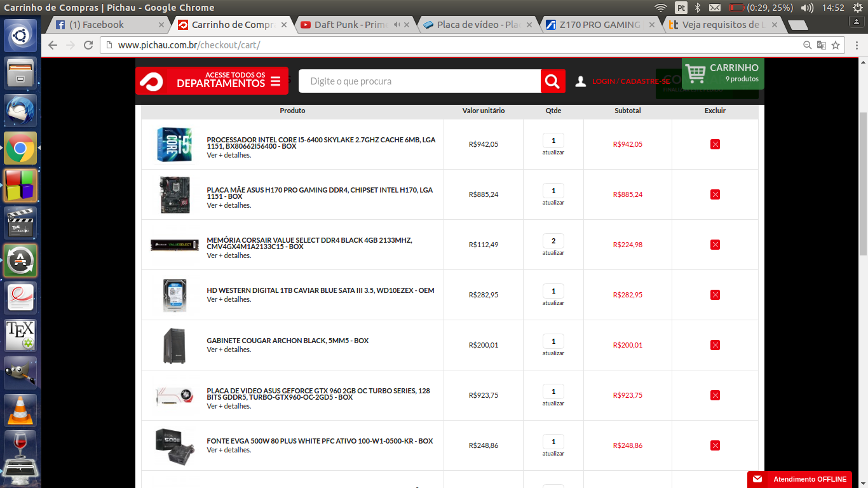Edit quantity field for Corsair memory
Screen dimensions: 868x488
553,241
